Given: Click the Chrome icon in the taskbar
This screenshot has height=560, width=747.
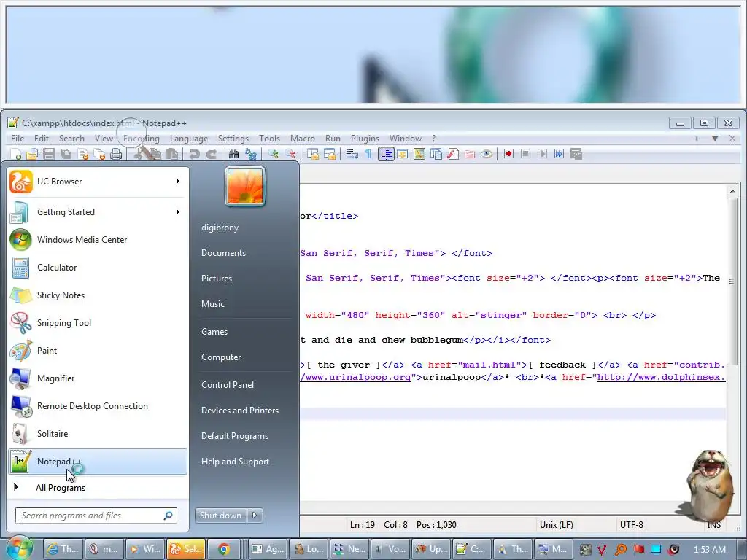Looking at the screenshot, I should pyautogui.click(x=224, y=549).
